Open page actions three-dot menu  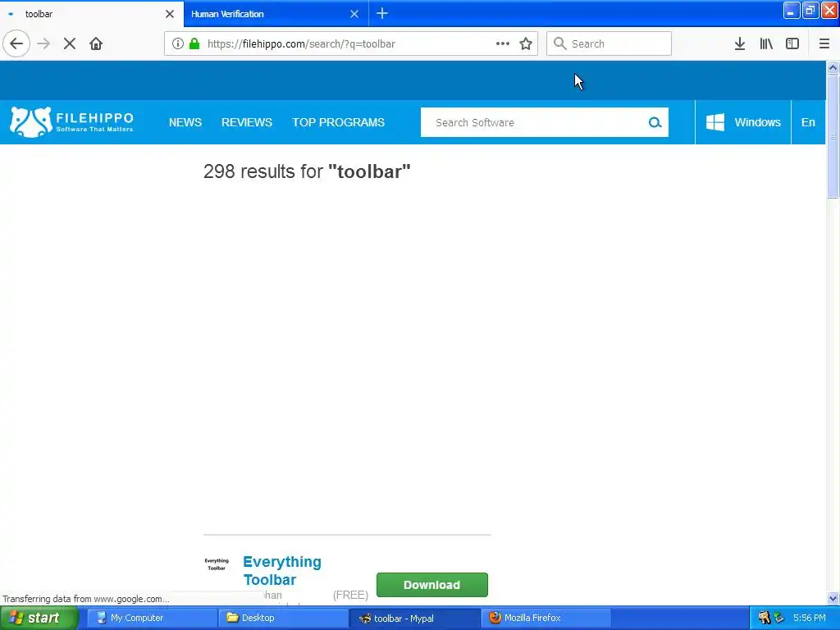tap(503, 43)
